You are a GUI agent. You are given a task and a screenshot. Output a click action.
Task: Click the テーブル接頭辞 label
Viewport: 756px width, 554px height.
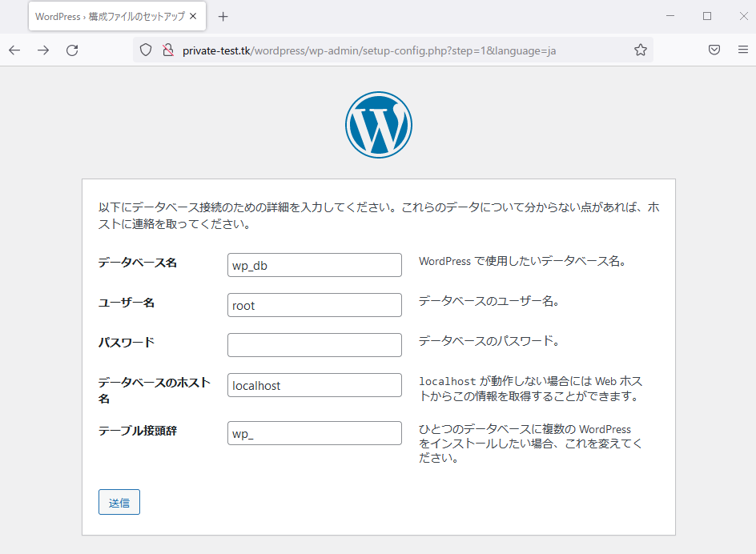138,431
